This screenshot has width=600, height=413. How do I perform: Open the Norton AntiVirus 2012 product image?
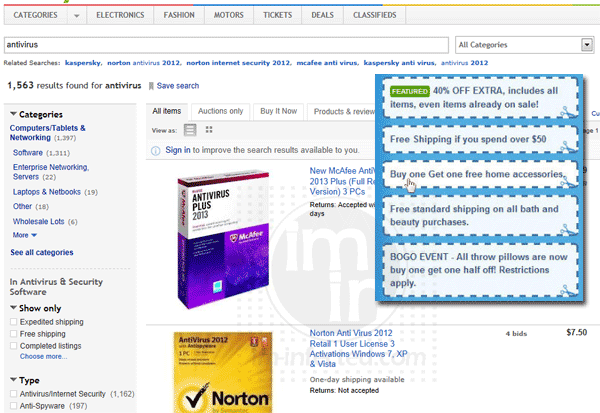coord(223,372)
